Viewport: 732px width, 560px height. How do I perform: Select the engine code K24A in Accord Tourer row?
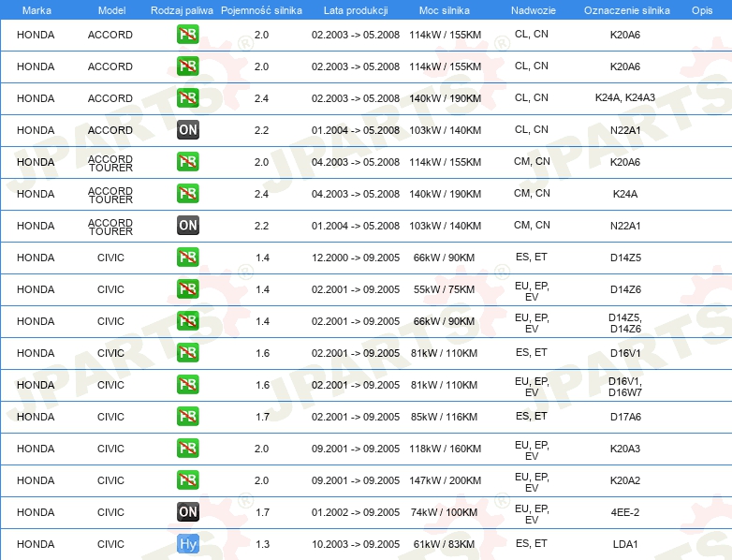pos(625,194)
